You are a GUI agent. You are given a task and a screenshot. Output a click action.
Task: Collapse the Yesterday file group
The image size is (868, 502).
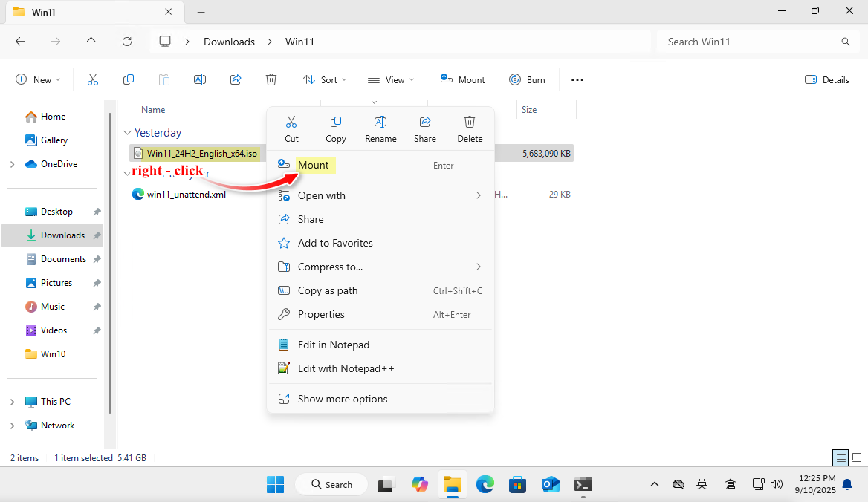tap(126, 133)
